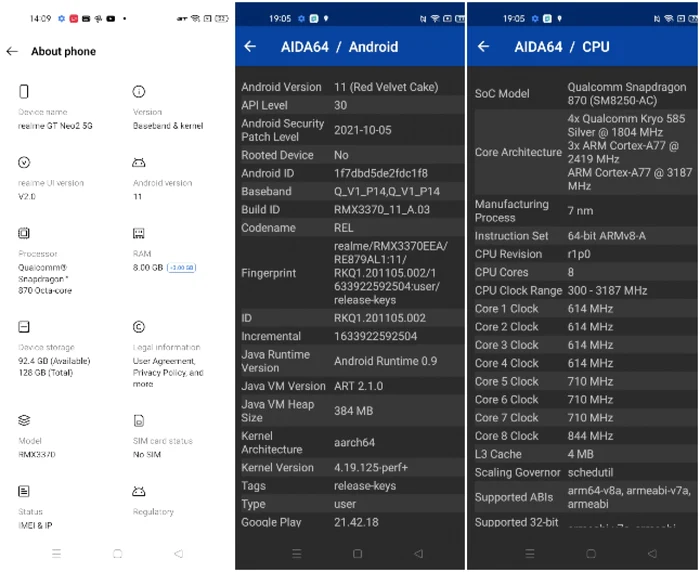Tap back triangle in AIDA64 Android navigation bar

point(419,554)
